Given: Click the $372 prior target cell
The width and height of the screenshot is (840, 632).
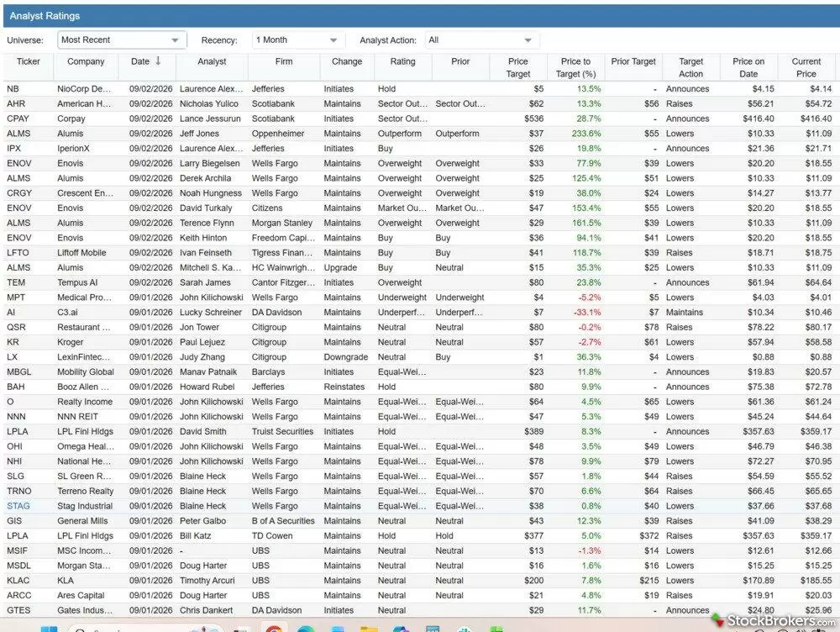Looking at the screenshot, I should [x=649, y=535].
